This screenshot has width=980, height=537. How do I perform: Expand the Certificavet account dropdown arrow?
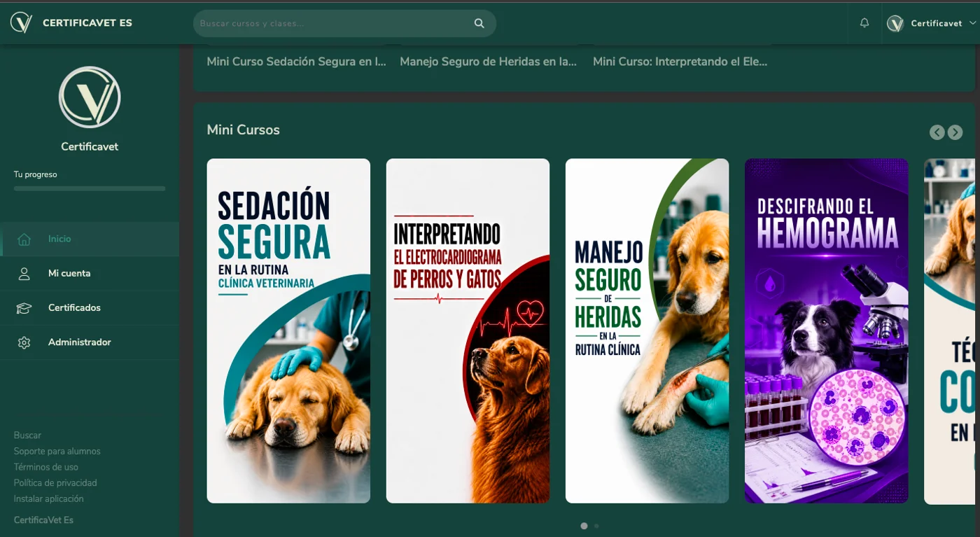pos(972,23)
